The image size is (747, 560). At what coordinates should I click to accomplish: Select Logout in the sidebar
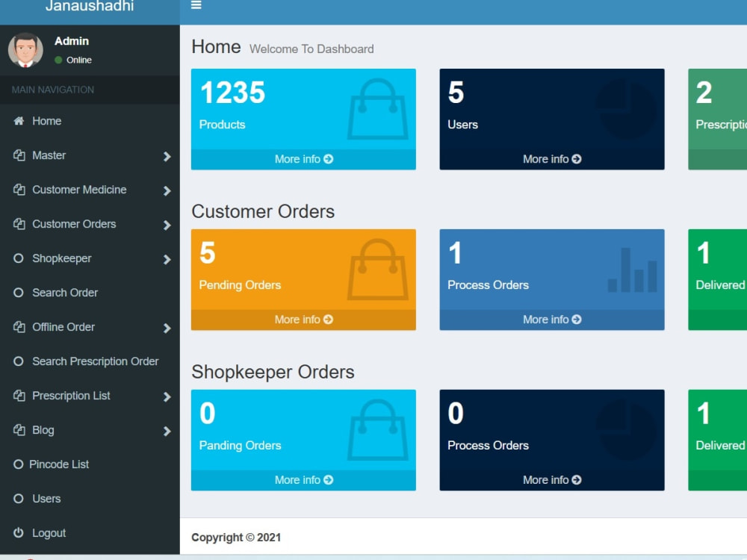point(90,533)
